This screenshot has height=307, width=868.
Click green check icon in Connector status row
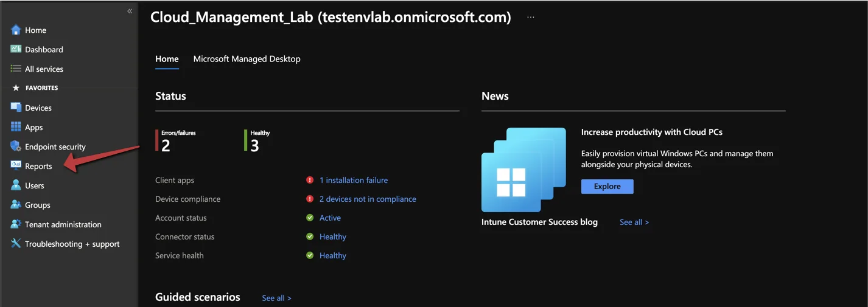tap(310, 236)
